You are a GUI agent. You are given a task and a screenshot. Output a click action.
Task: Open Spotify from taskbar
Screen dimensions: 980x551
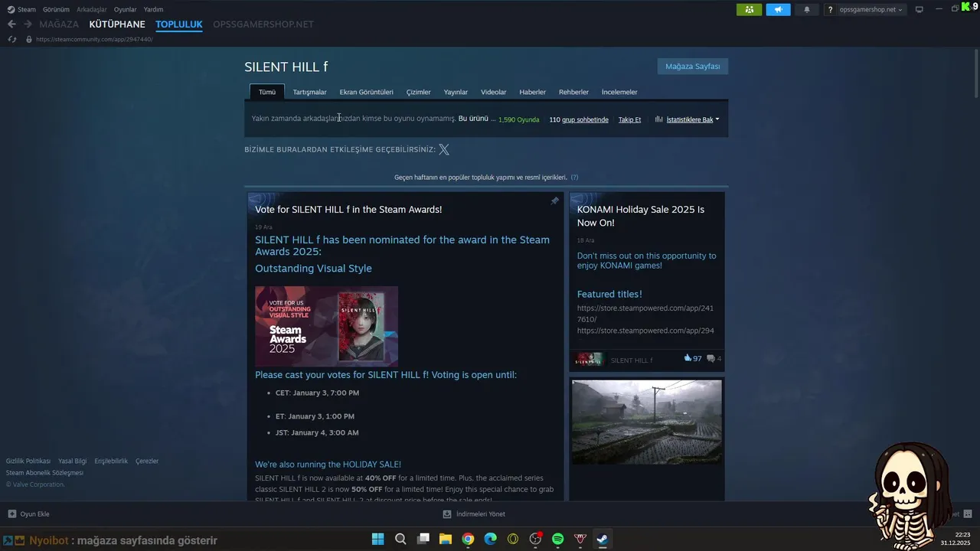click(x=557, y=539)
